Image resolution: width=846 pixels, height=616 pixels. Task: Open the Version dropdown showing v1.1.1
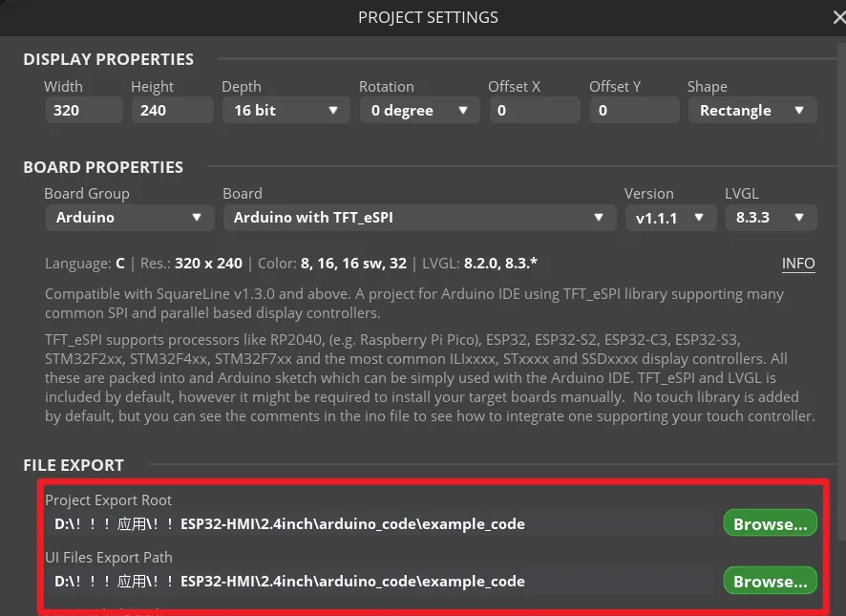click(669, 218)
